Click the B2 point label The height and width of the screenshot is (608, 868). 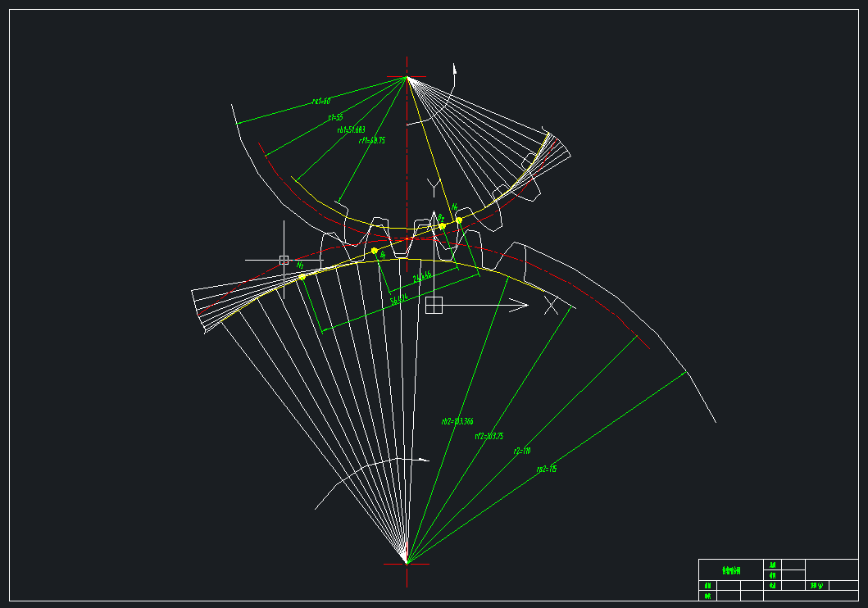click(x=441, y=217)
